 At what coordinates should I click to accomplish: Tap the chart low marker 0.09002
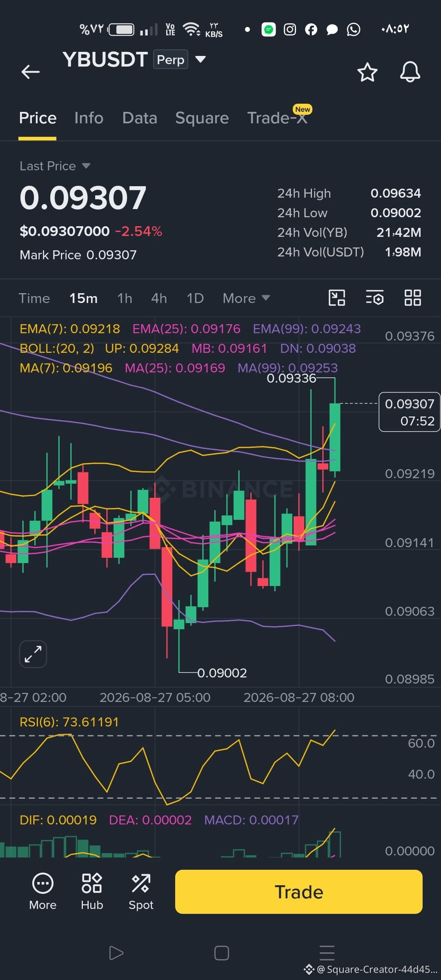coord(222,673)
